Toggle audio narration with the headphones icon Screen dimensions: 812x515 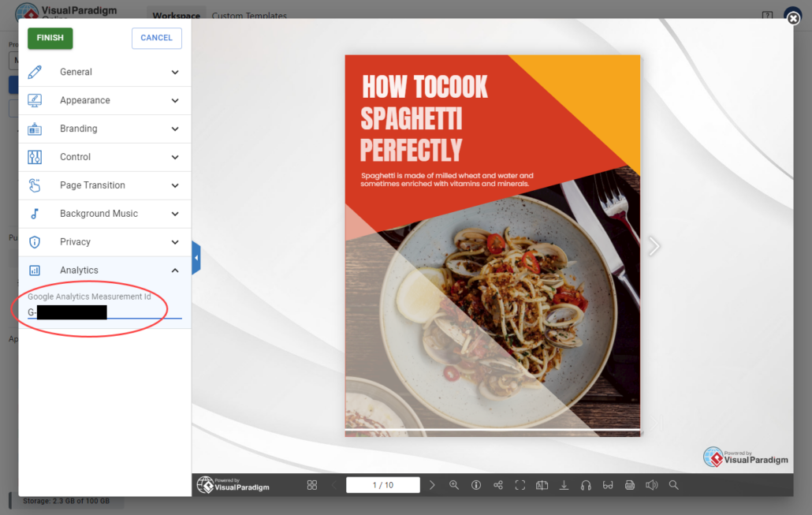(x=586, y=484)
